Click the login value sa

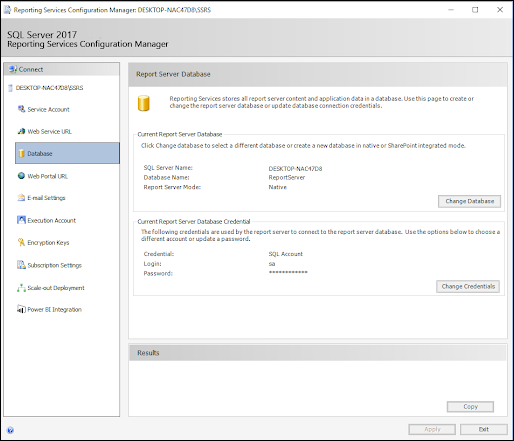pyautogui.click(x=272, y=264)
